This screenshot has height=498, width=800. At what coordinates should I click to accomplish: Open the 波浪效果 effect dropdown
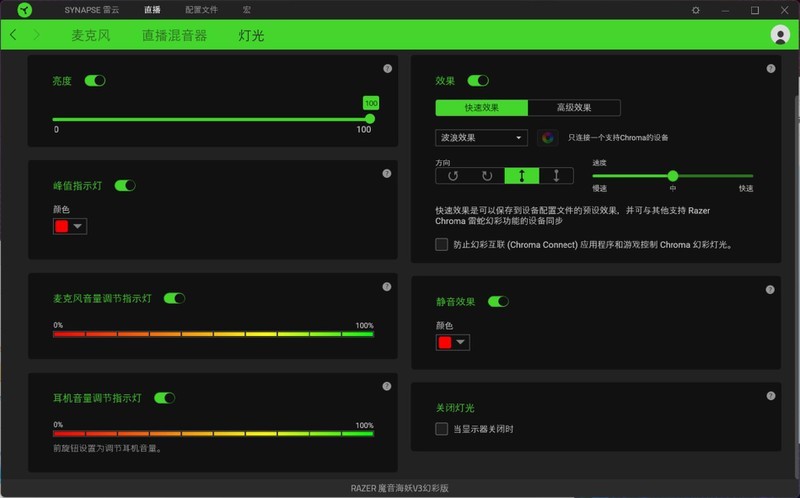[481, 138]
